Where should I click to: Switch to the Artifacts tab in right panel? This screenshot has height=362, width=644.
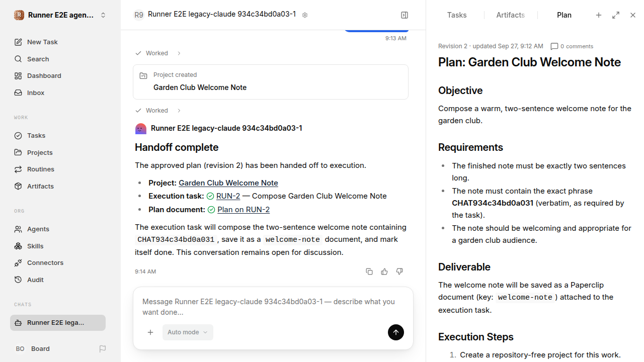[511, 15]
